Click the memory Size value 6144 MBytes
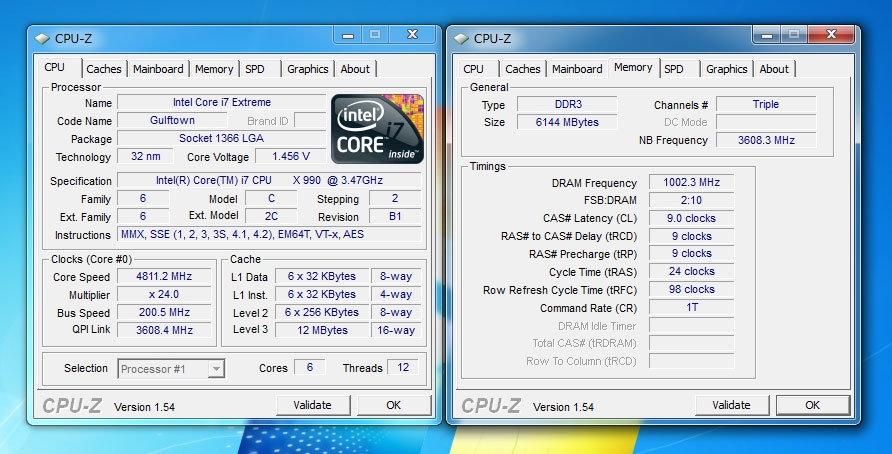Image resolution: width=892 pixels, height=454 pixels. 568,122
